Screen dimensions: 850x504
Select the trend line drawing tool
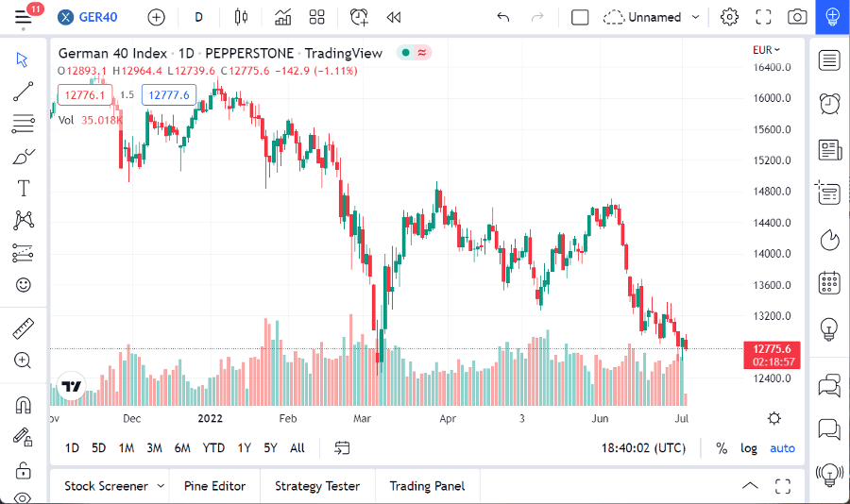coord(24,92)
